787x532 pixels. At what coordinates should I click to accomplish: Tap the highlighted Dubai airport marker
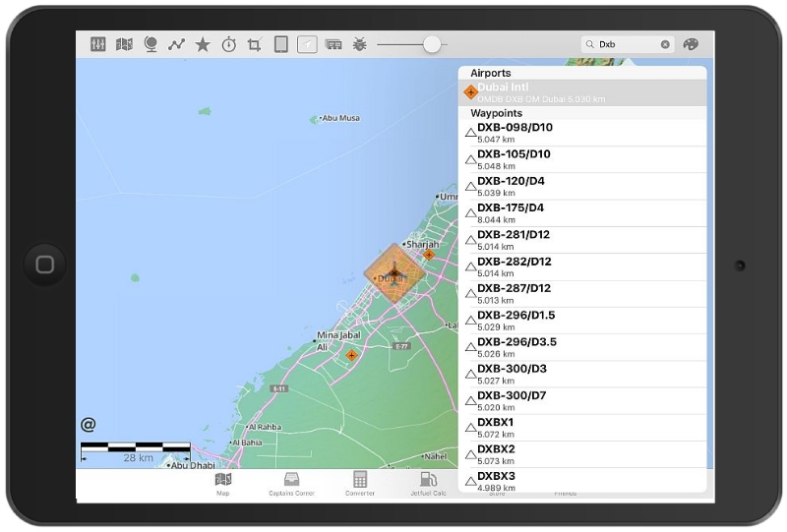pyautogui.click(x=394, y=273)
